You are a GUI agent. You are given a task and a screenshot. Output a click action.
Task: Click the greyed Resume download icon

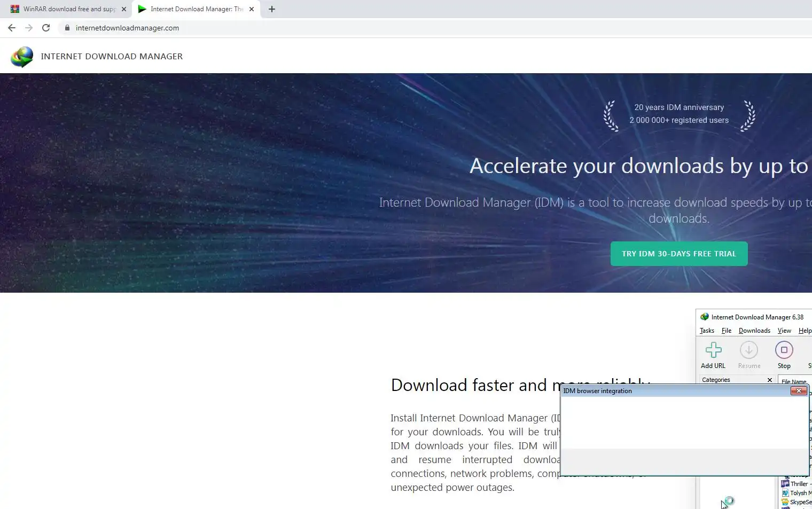(x=749, y=350)
